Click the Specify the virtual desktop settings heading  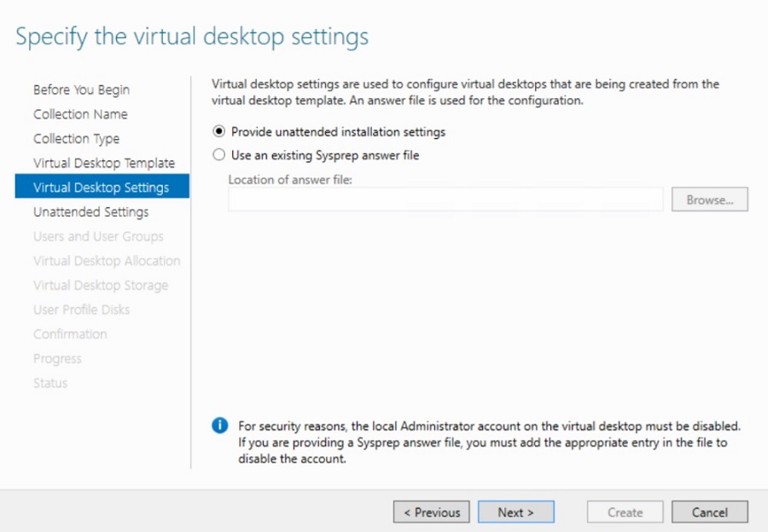[192, 38]
